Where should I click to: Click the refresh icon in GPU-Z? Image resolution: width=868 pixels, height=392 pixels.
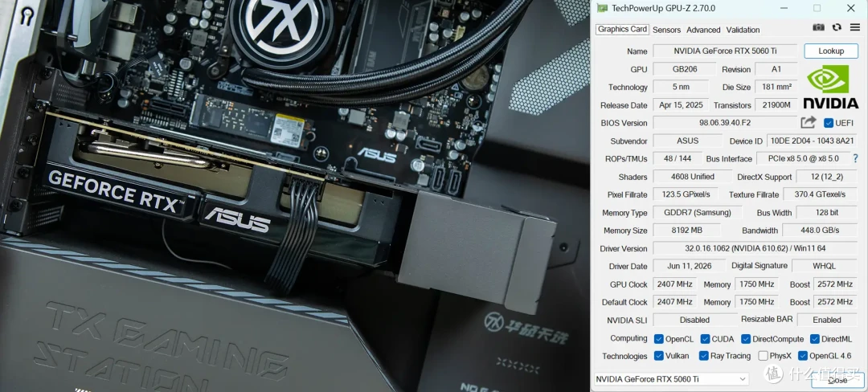tap(837, 27)
